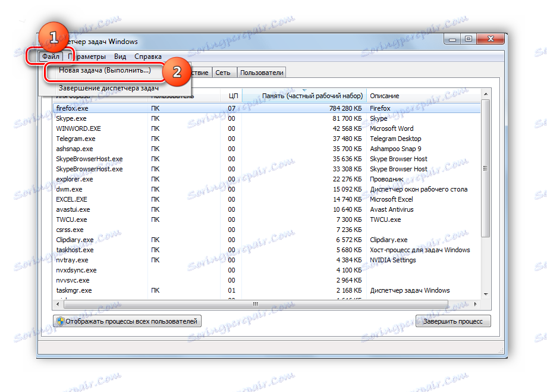Select csrss.exe process row

click(267, 230)
